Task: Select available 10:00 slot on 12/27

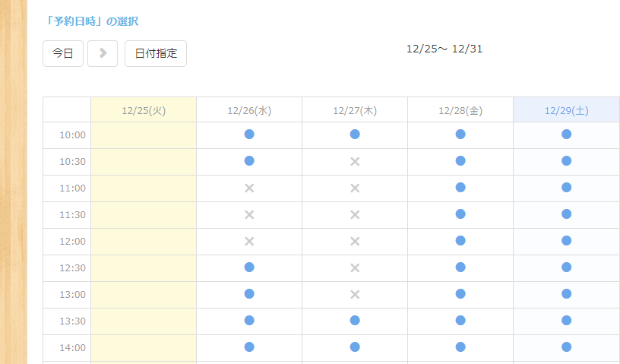Action: (355, 135)
